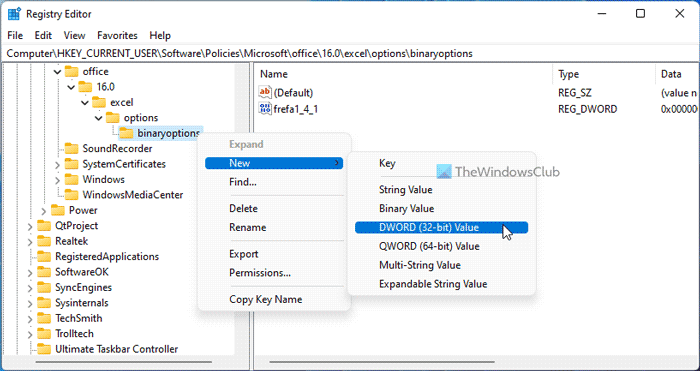Viewport: 700px width, 371px height.
Task: Click the excel folder icon
Action: [x=99, y=102]
